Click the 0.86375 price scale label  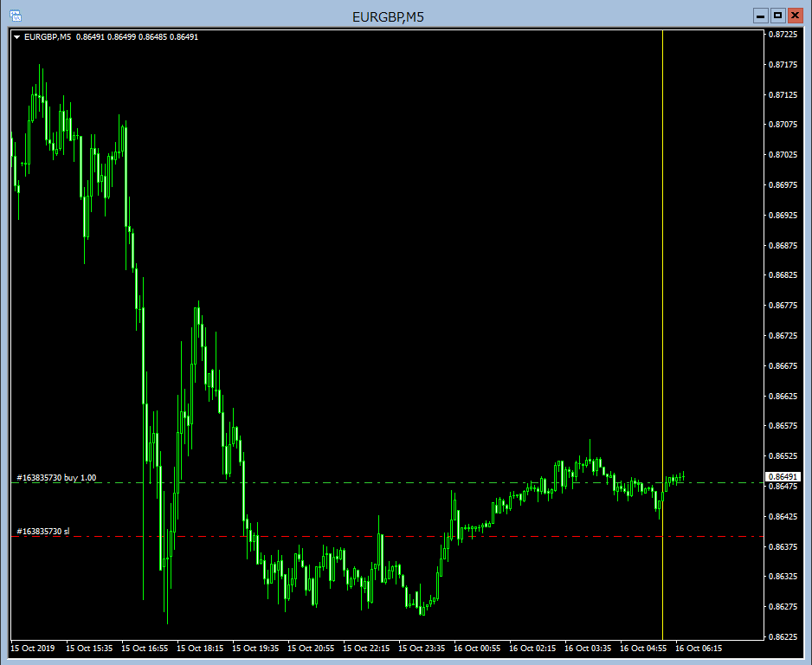783,547
